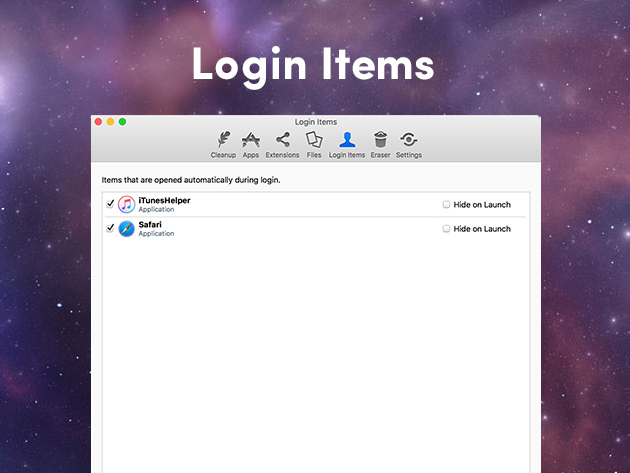Open the Settings pane

coord(409,145)
